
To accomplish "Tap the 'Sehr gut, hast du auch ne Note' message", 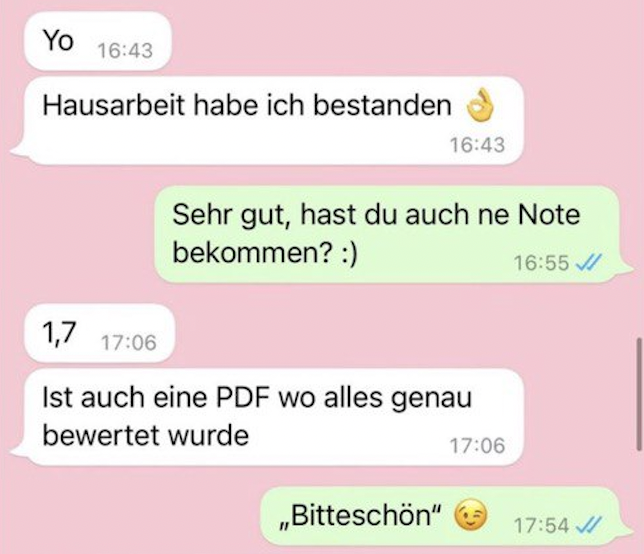I will coord(393,234).
